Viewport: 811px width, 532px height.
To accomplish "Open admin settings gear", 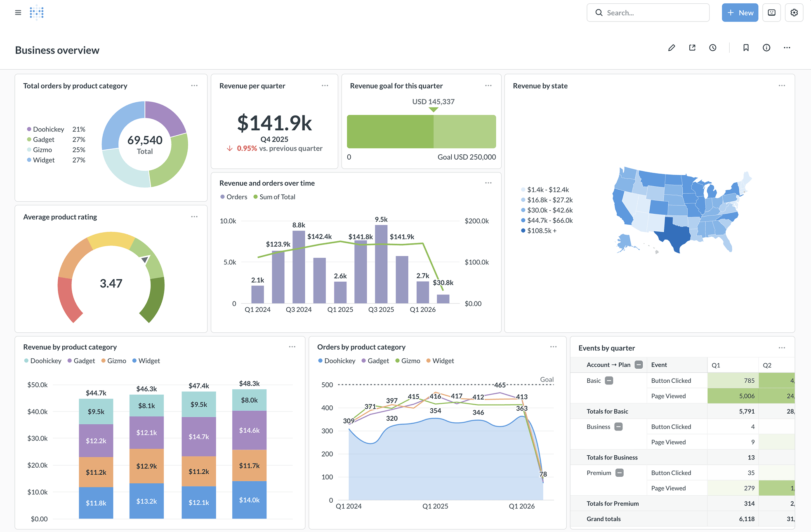I will click(x=794, y=12).
